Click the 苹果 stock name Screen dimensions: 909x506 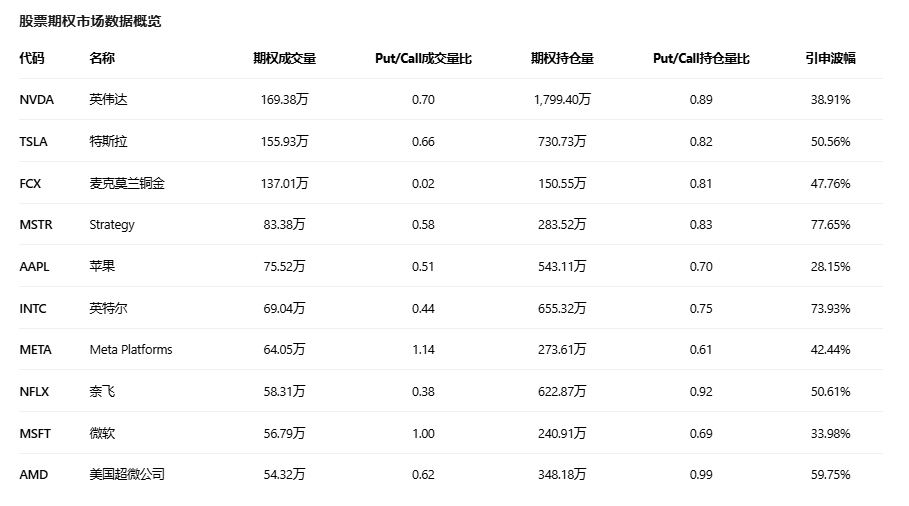pos(102,267)
